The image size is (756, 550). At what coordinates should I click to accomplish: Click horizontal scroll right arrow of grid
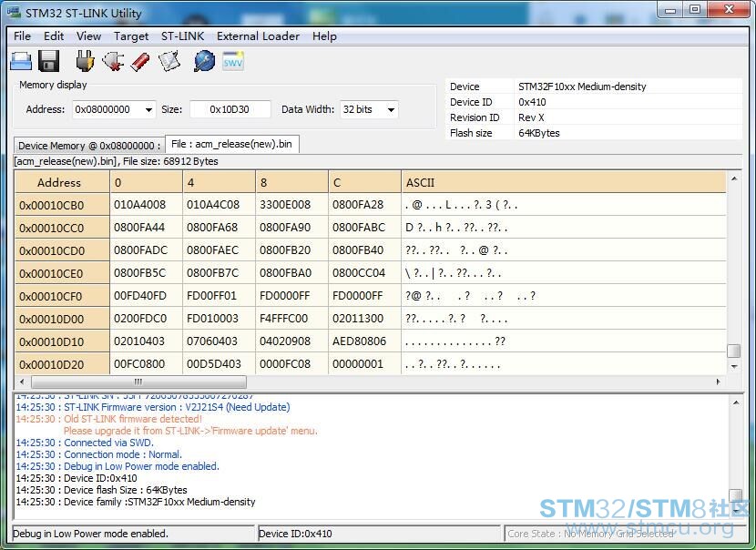pos(719,382)
